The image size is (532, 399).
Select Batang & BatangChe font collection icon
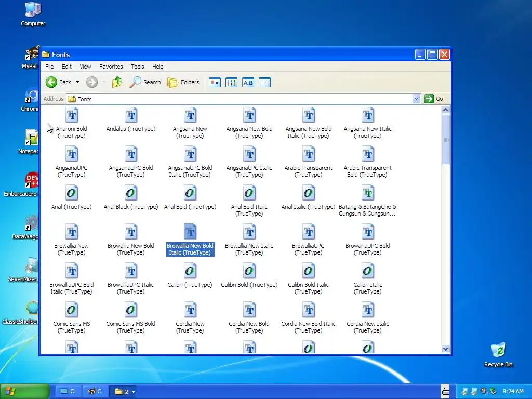[x=368, y=193]
